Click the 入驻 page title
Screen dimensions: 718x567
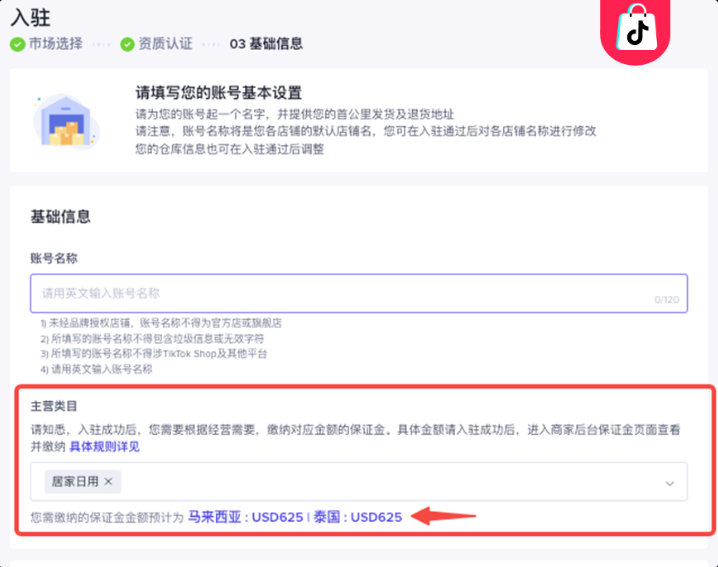pyautogui.click(x=30, y=17)
